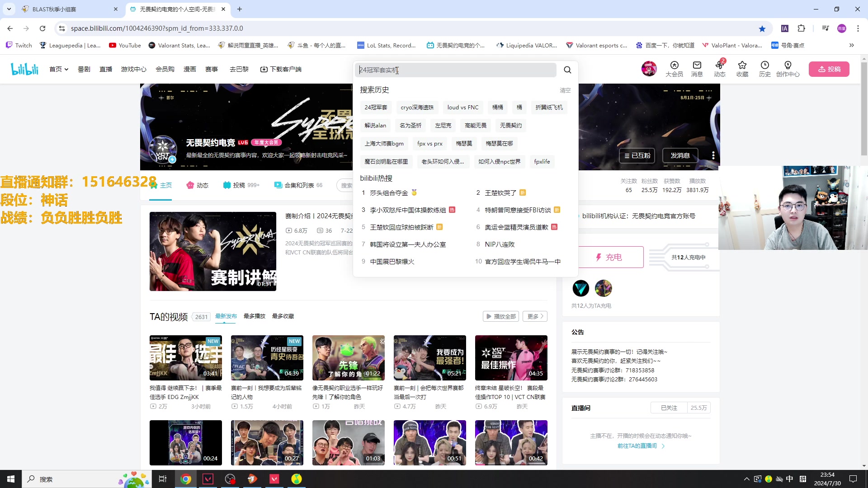Open the 消息 messages icon
This screenshot has height=488, width=868.
coord(697,69)
